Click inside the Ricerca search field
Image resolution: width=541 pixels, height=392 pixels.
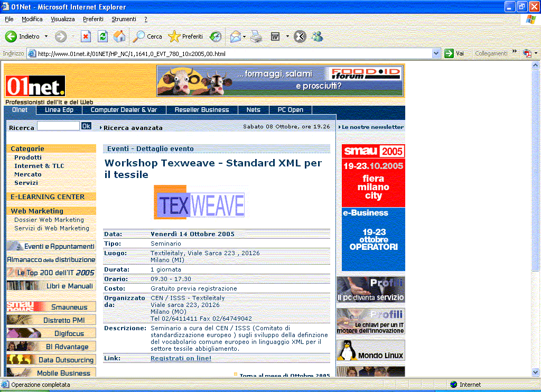(58, 126)
